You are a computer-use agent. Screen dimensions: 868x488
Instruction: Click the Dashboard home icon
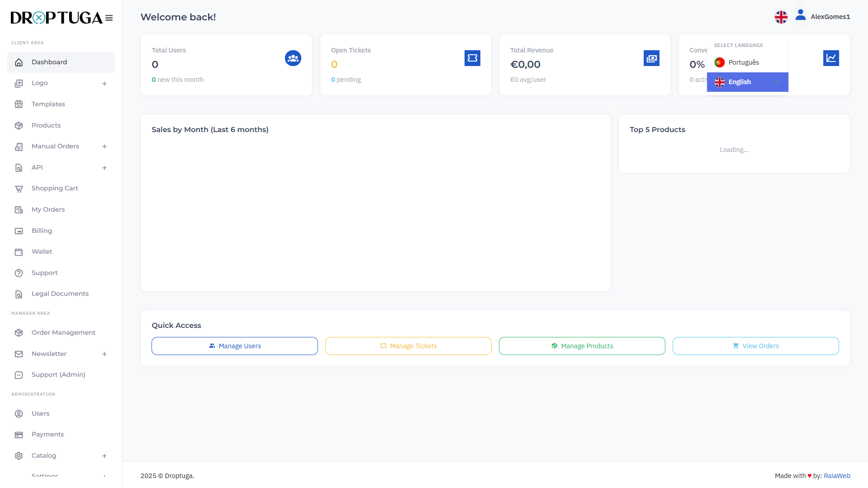point(19,62)
